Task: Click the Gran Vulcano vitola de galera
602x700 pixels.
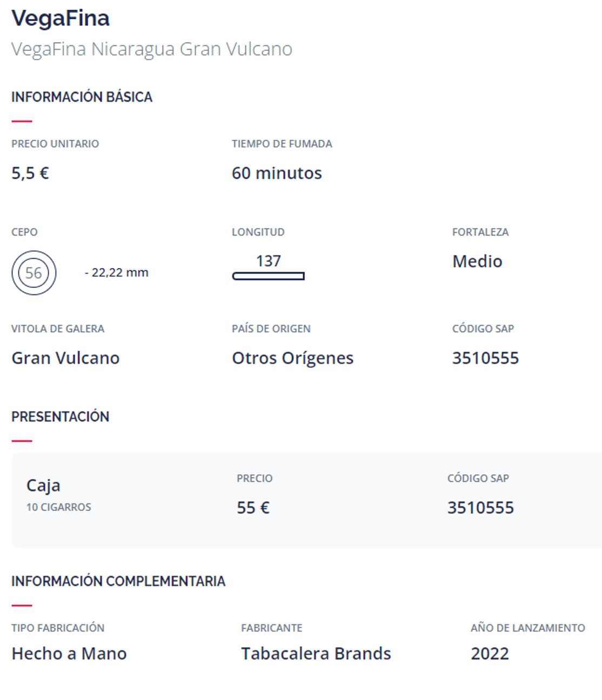Action: [65, 358]
